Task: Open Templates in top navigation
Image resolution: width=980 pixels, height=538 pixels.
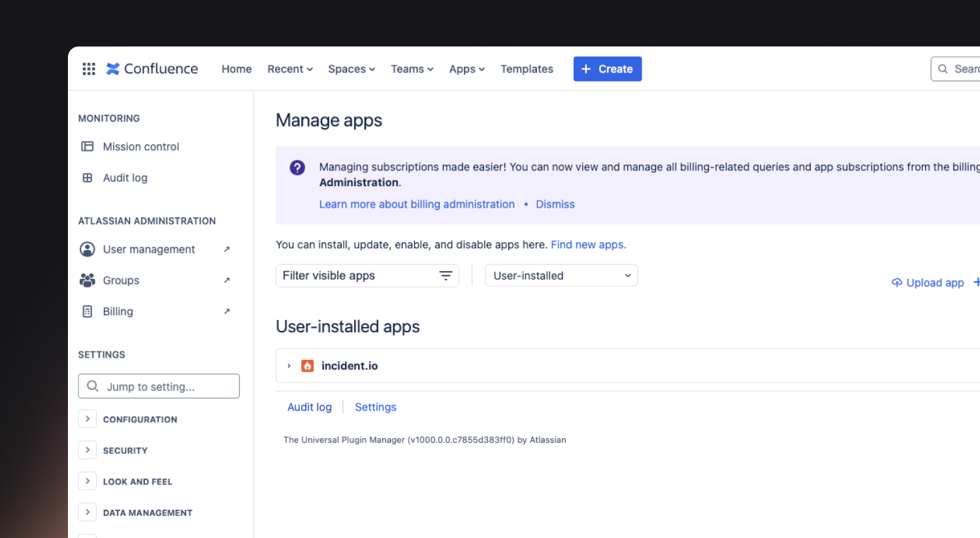Action: [x=527, y=69]
